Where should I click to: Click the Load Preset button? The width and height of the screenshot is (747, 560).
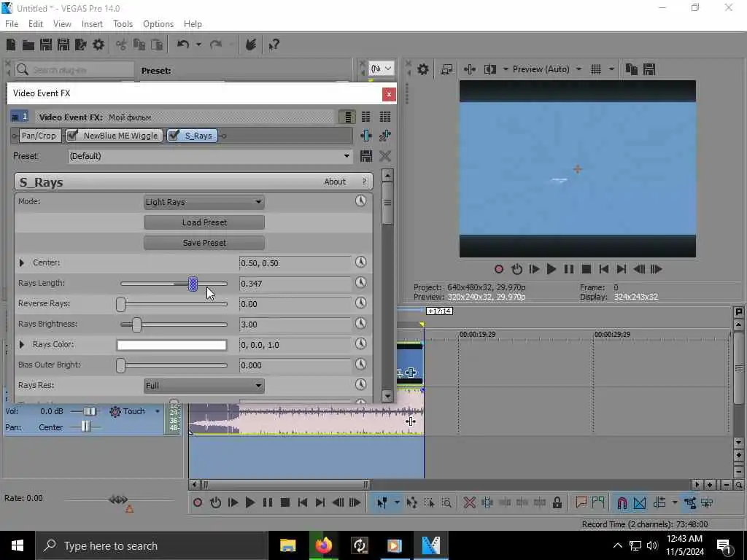204,222
